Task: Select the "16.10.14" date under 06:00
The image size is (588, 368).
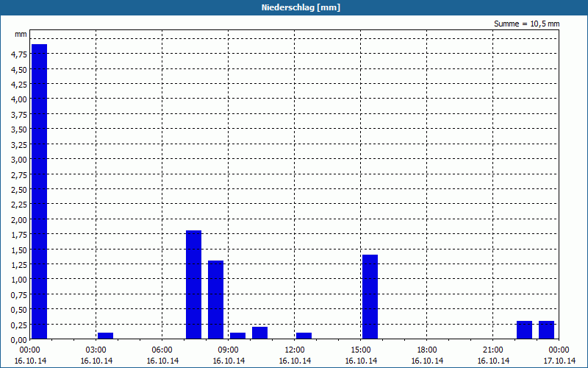Action: [162, 361]
